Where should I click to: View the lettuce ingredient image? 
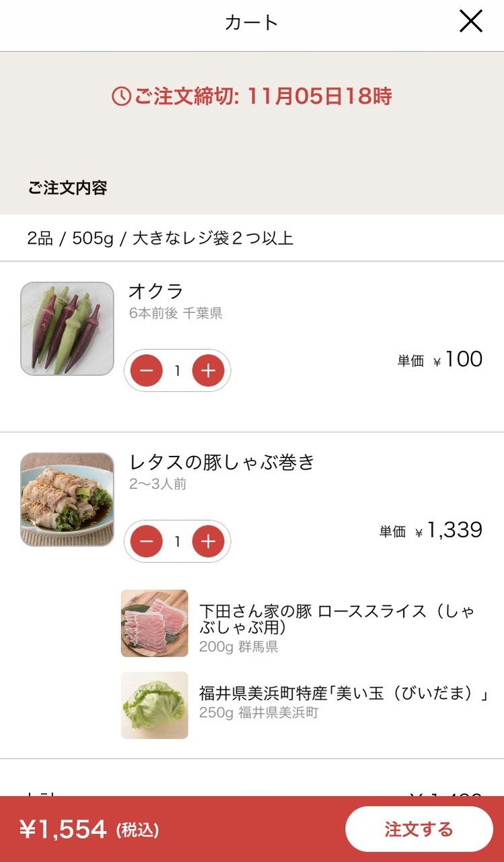tap(155, 705)
